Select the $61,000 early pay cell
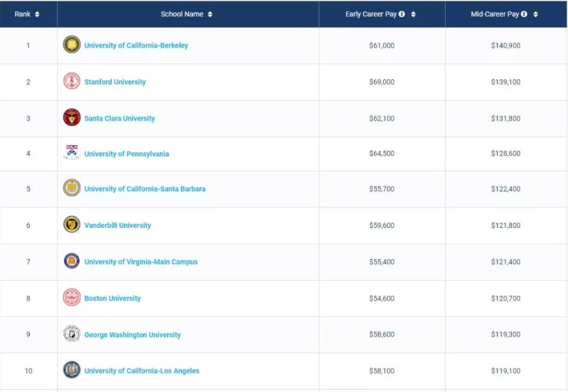The width and height of the screenshot is (568, 392). tap(382, 46)
